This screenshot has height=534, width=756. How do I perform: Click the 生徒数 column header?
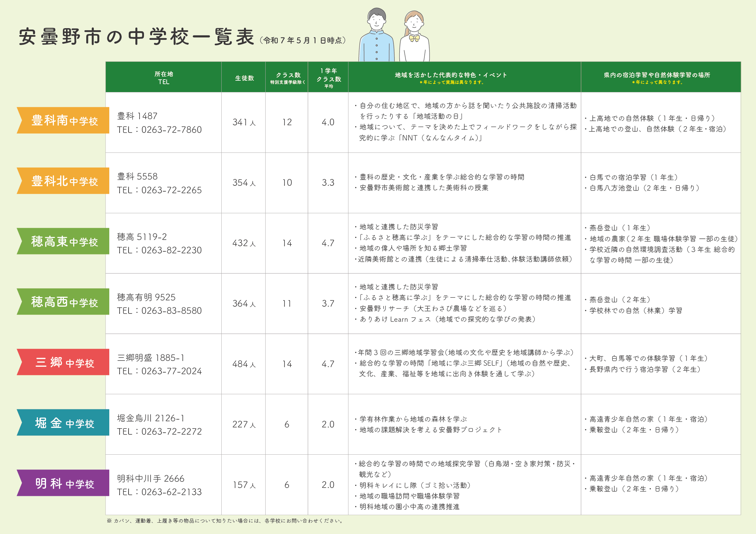click(x=244, y=78)
